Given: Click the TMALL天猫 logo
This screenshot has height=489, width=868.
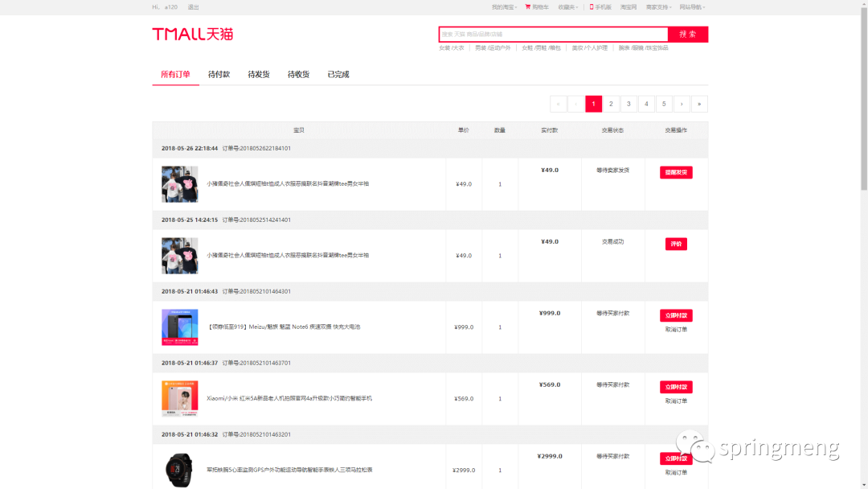Looking at the screenshot, I should (x=193, y=35).
